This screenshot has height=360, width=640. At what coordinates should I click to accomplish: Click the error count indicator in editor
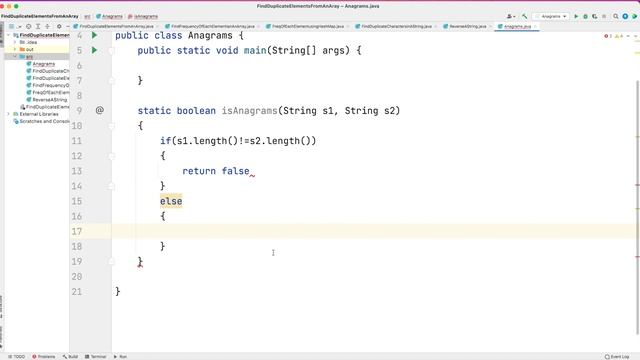[608, 36]
